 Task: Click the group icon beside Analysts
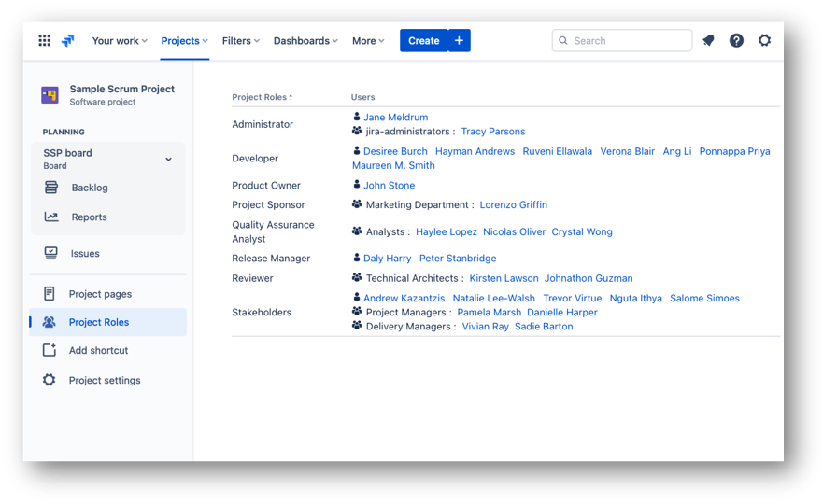[357, 231]
